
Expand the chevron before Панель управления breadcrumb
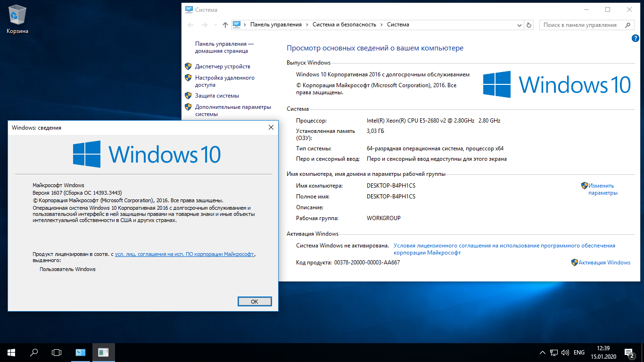point(246,25)
